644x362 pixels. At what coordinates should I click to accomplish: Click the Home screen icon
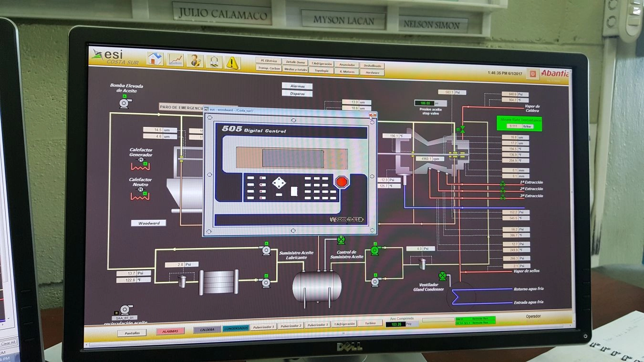click(155, 60)
